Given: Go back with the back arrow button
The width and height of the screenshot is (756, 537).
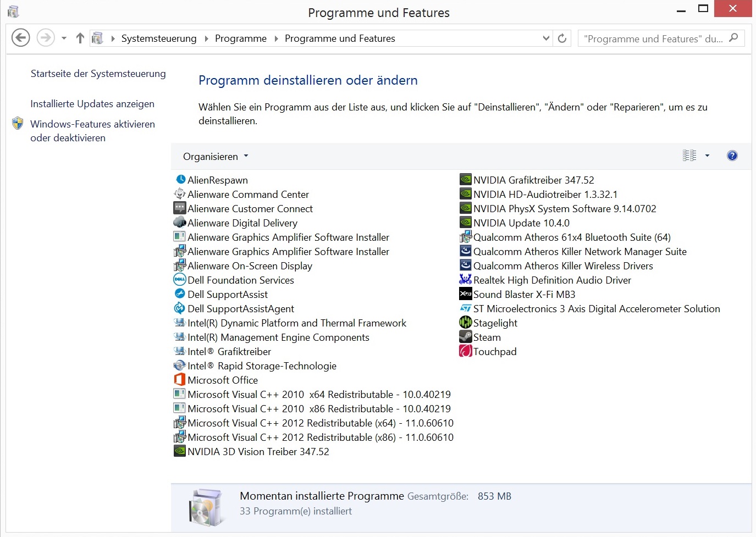Looking at the screenshot, I should point(21,38).
